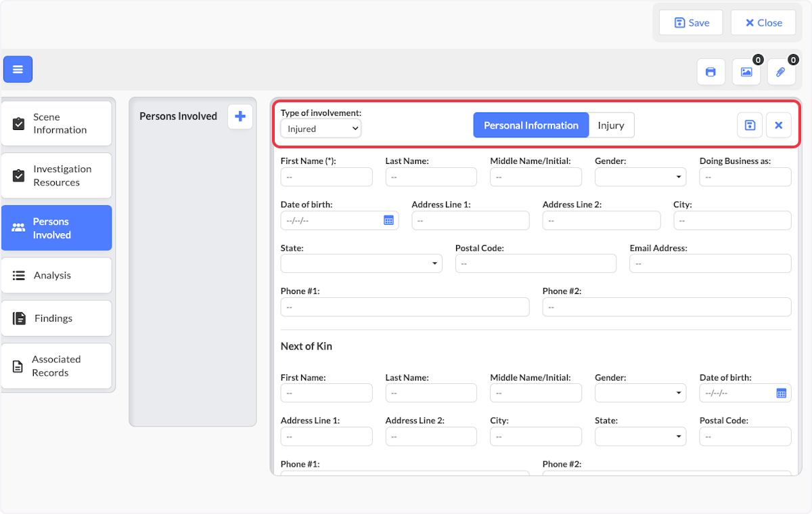Switch to the Injury tab
The image size is (812, 514).
(x=611, y=125)
